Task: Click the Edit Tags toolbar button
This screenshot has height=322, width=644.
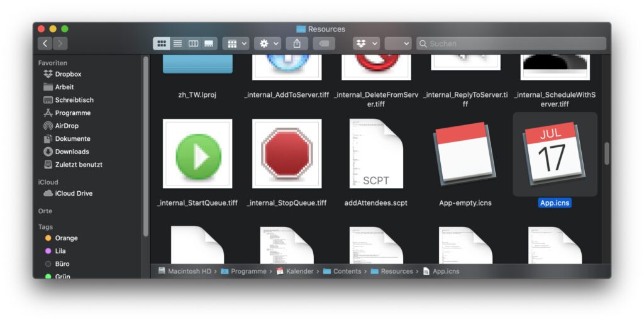Action: (x=324, y=43)
